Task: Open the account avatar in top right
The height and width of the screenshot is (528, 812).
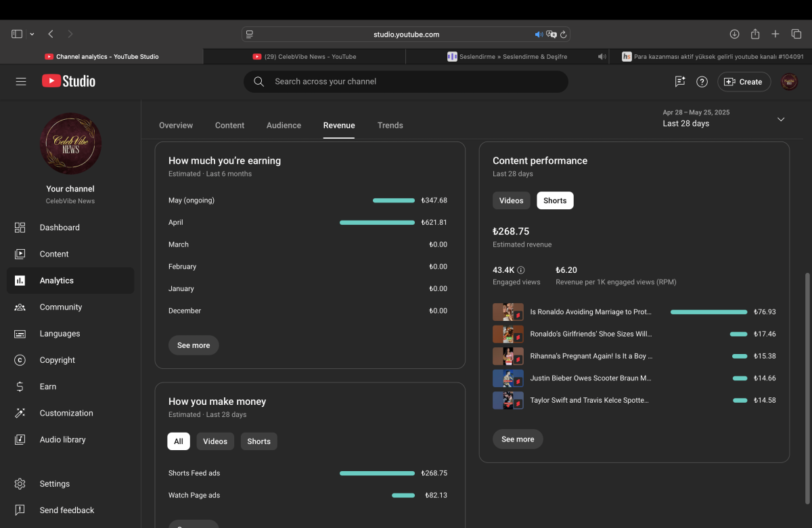Action: click(x=789, y=82)
